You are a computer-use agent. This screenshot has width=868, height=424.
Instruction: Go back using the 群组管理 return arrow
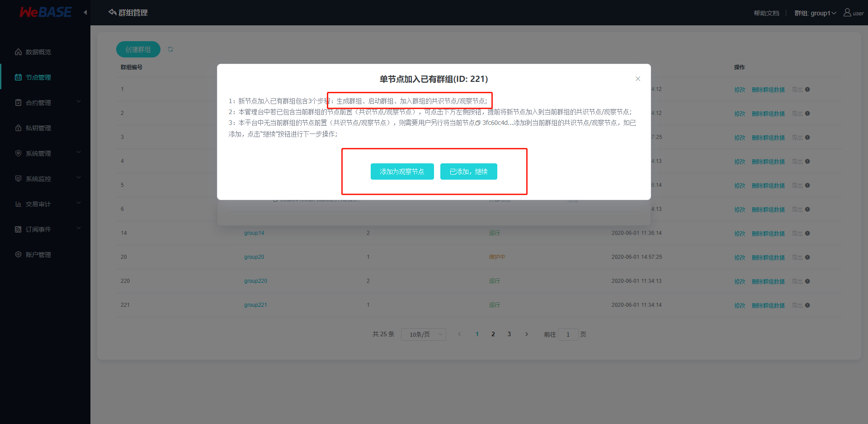click(113, 12)
